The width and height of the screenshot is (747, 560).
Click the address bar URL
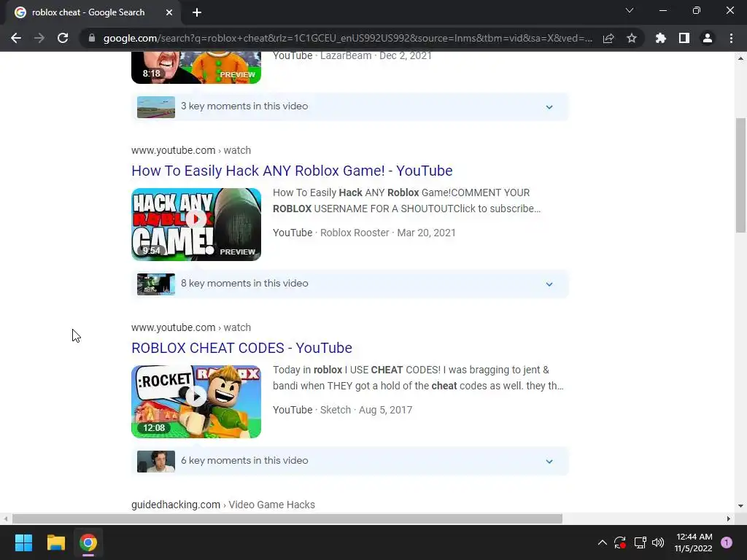348,38
